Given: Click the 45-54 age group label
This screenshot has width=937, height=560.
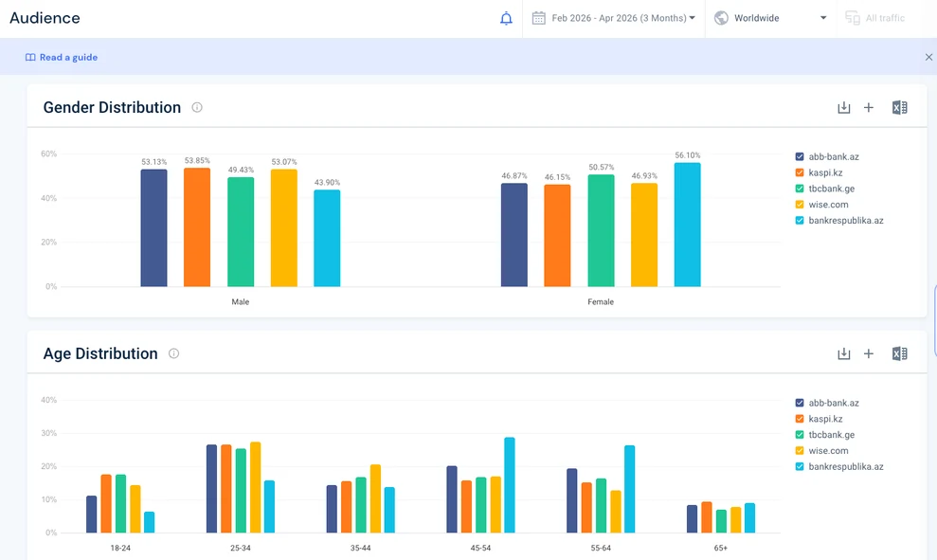Looking at the screenshot, I should coord(480,548).
